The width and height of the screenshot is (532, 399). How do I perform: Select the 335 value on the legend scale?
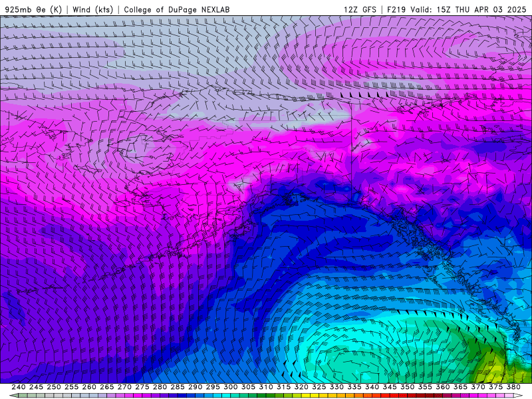coord(354,387)
